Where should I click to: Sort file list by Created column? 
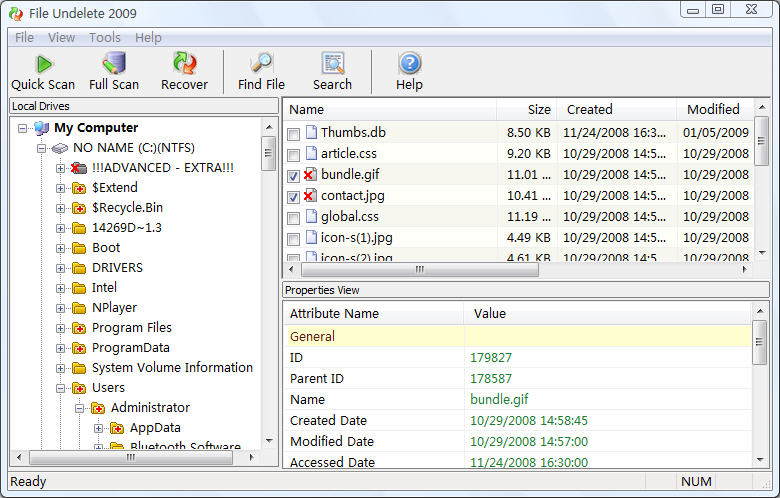coord(616,109)
